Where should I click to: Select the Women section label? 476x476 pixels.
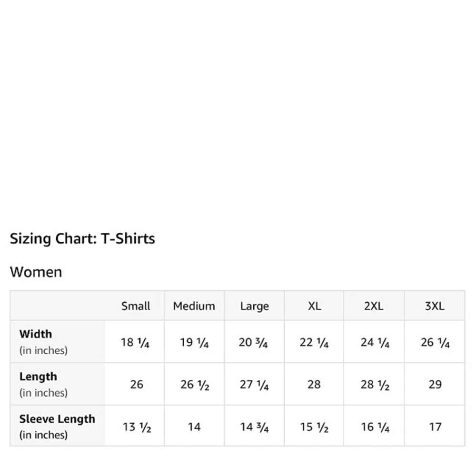click(x=36, y=272)
